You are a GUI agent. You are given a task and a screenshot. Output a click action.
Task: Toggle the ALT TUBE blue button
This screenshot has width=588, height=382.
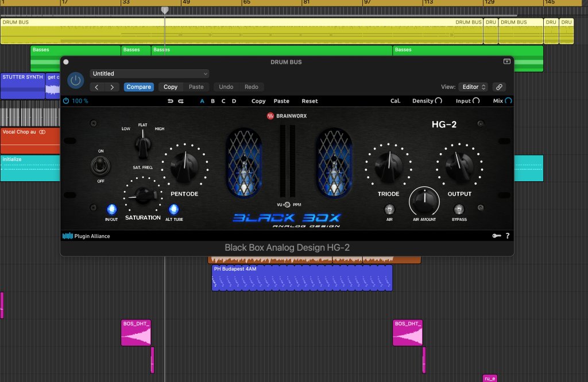[173, 209]
